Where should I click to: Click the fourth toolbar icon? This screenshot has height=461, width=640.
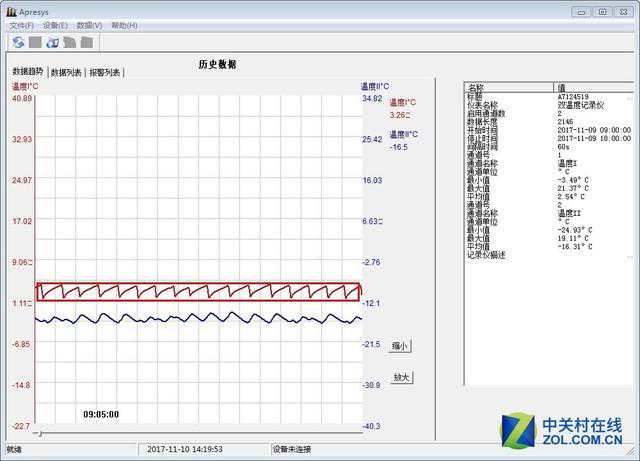tap(69, 42)
